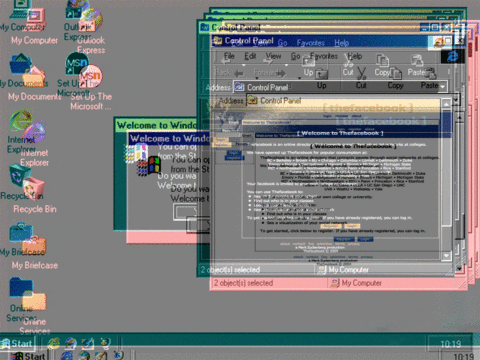Select the green-tinted My Documents folder icon
The width and height of the screenshot is (480, 360).
[21, 63]
